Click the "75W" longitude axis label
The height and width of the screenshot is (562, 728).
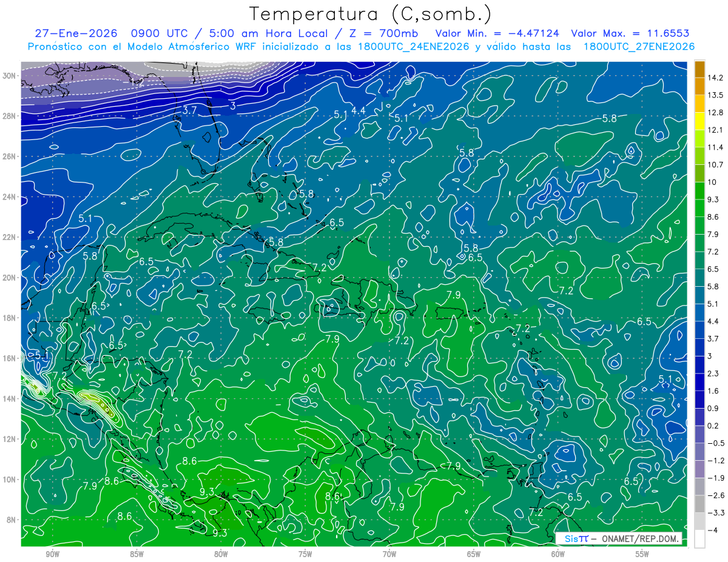pyautogui.click(x=305, y=554)
